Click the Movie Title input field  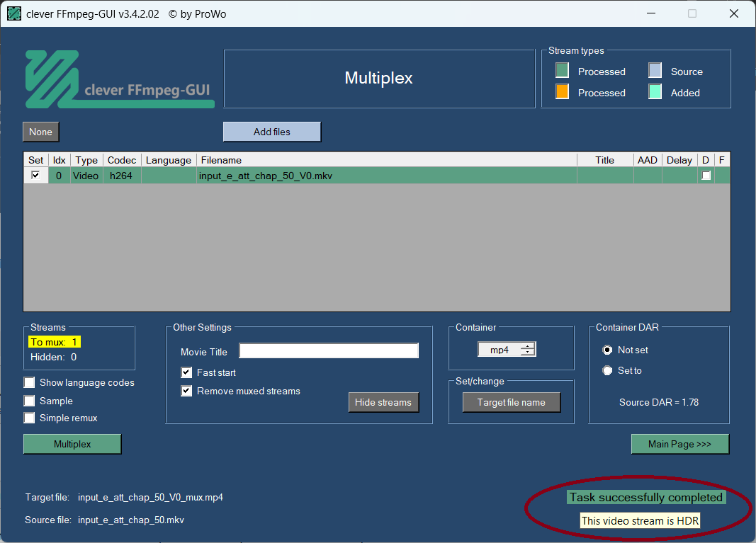(x=329, y=350)
